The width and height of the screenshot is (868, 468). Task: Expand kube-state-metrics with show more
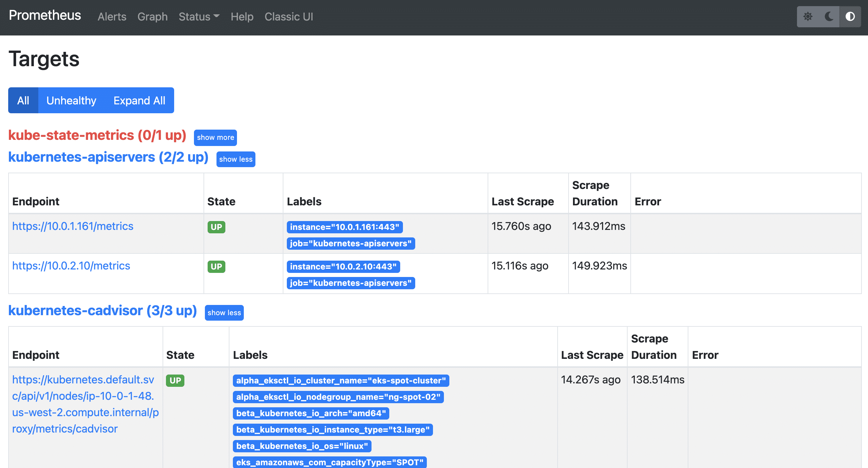[x=215, y=137]
